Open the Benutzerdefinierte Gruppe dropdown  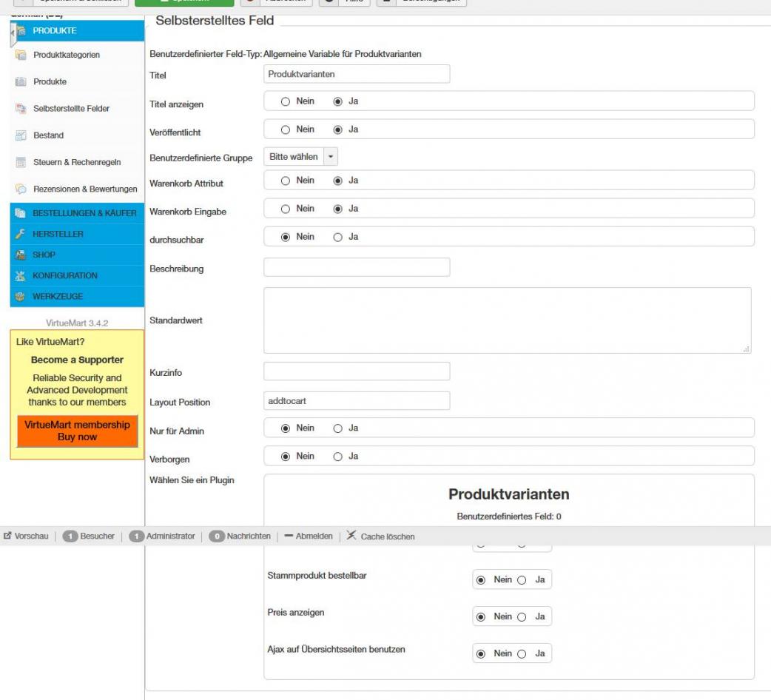pos(300,157)
